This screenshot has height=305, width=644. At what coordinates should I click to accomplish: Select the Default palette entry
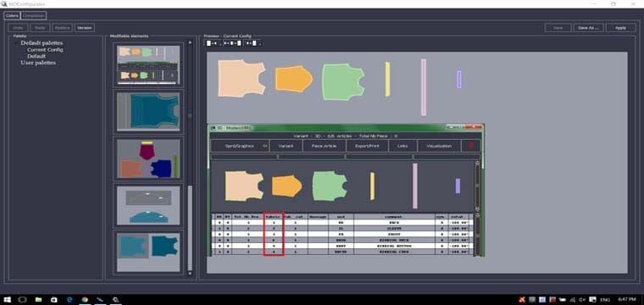tap(36, 56)
